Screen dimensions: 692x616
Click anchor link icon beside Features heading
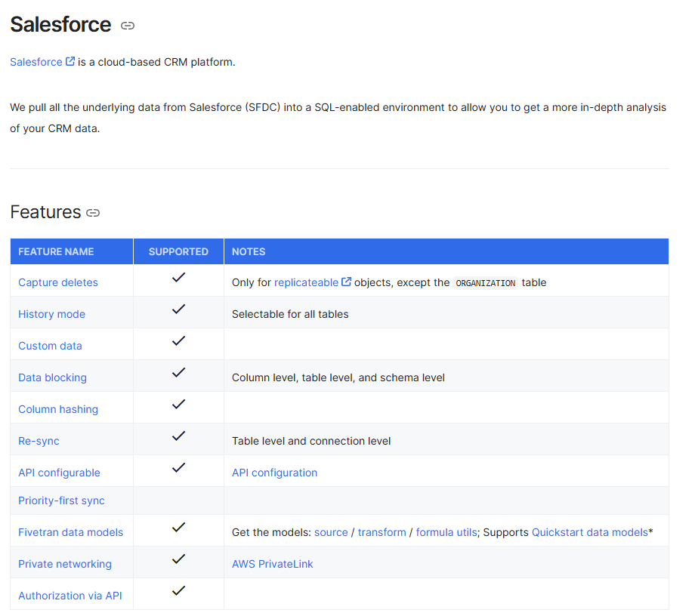(x=93, y=213)
